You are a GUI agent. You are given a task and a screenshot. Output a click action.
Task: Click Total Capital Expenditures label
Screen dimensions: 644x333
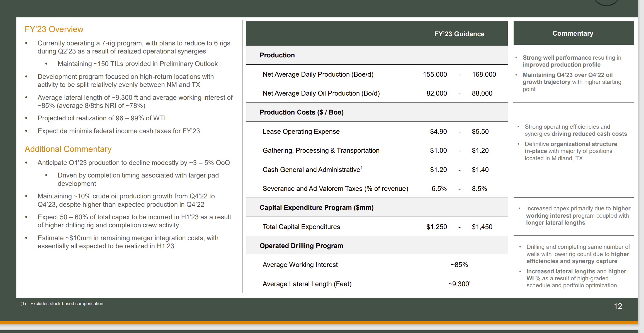[x=301, y=227]
